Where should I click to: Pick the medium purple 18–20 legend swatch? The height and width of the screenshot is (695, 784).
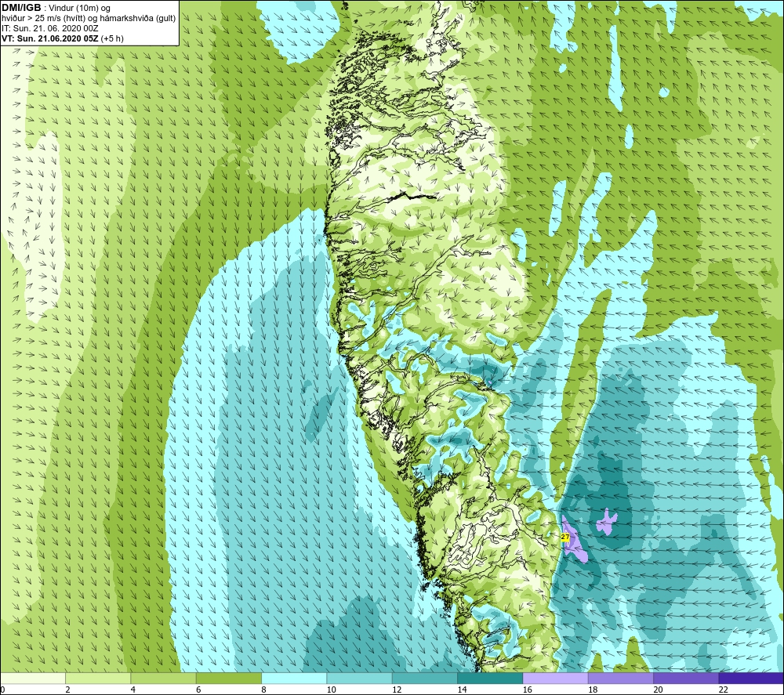coord(620,678)
